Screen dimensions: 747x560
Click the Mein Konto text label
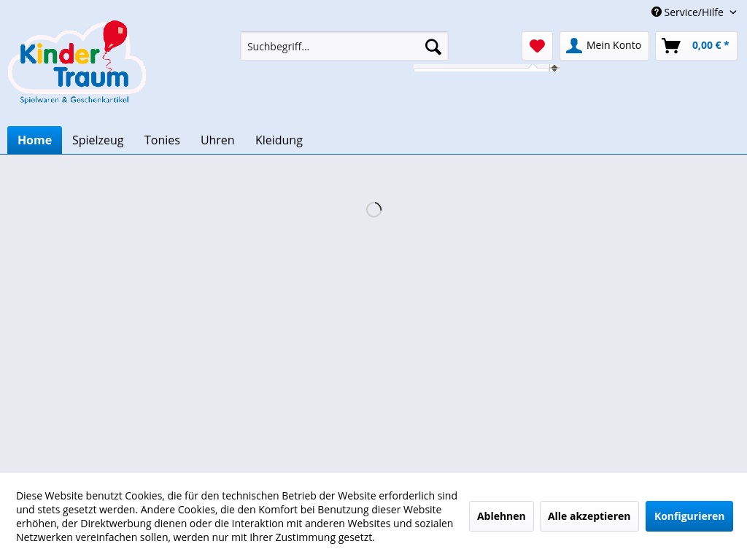pyautogui.click(x=614, y=45)
